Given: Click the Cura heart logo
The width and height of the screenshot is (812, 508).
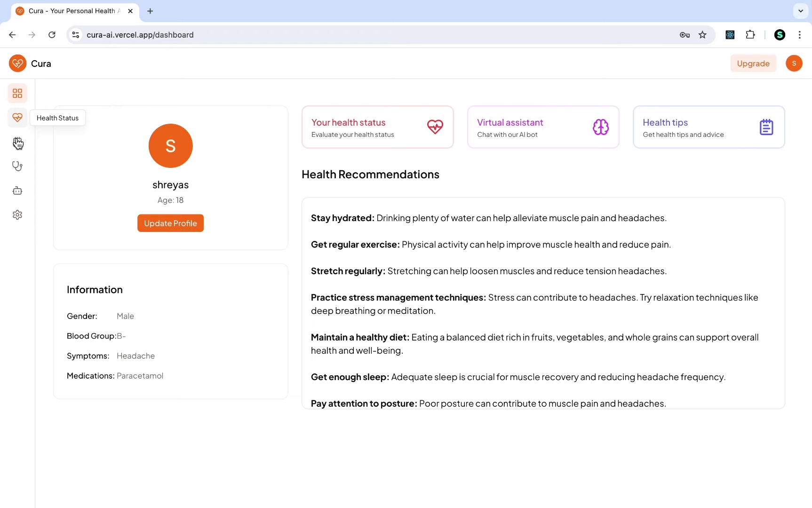Looking at the screenshot, I should click(x=17, y=63).
